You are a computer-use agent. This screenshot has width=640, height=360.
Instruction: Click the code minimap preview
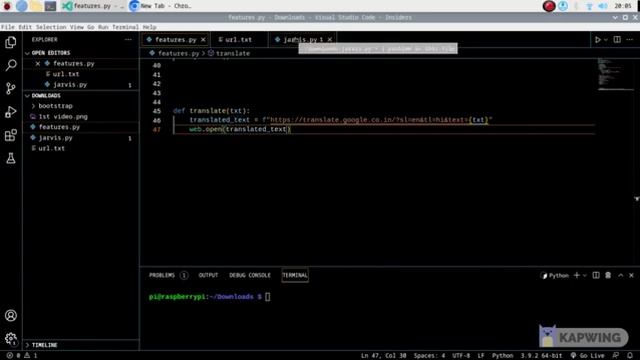pyautogui.click(x=615, y=74)
